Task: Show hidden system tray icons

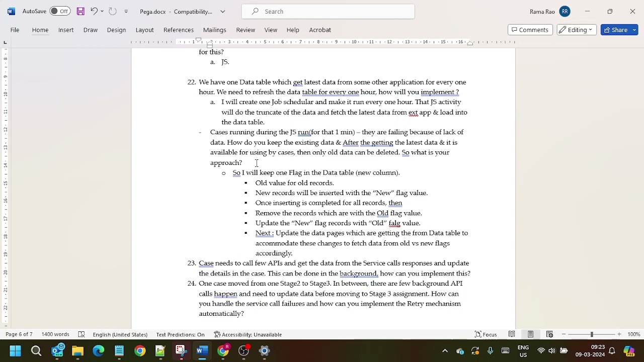Action: point(445,351)
